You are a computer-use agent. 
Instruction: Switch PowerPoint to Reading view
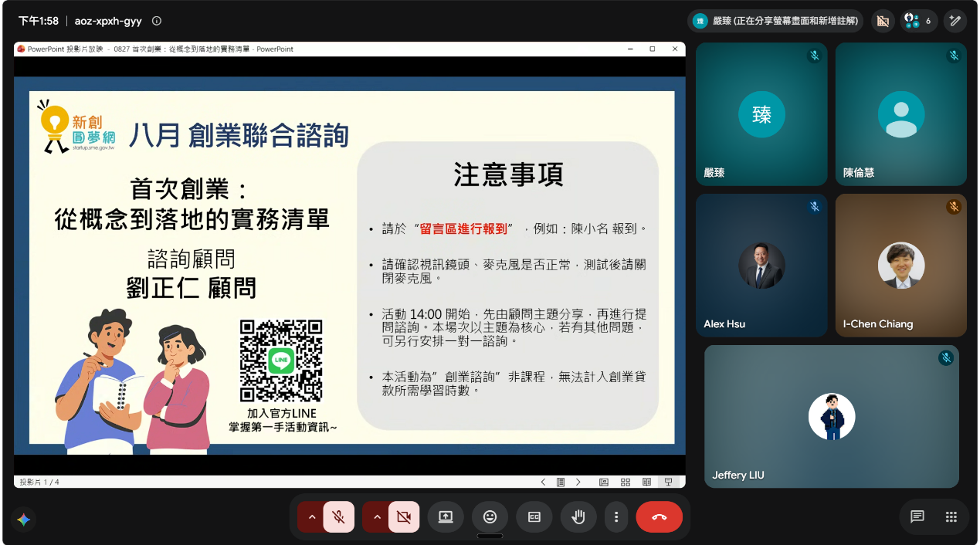(x=647, y=482)
